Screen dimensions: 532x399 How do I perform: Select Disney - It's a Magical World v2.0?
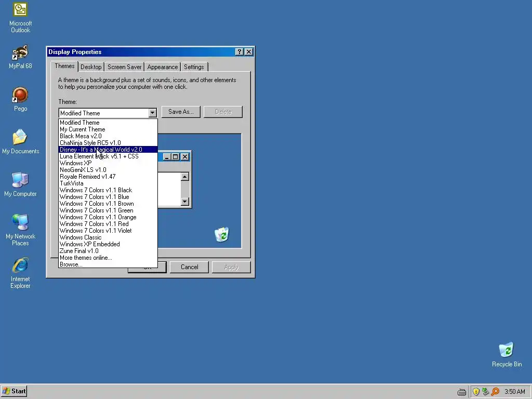108,150
